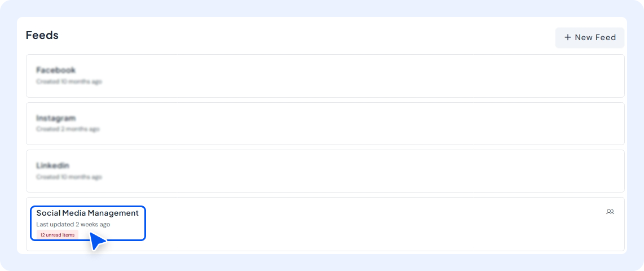Select the Social Media Management card's empty middle area
The width and height of the screenshot is (644, 271).
click(369, 224)
